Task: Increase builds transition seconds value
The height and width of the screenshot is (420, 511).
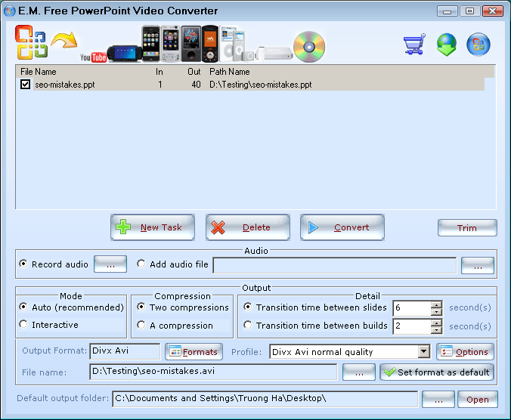Action: (x=436, y=323)
